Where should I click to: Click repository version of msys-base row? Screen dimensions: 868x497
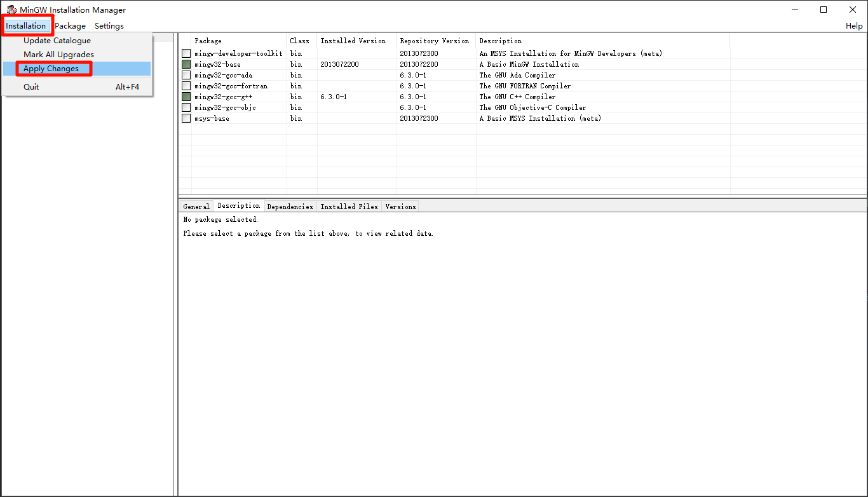tap(419, 118)
